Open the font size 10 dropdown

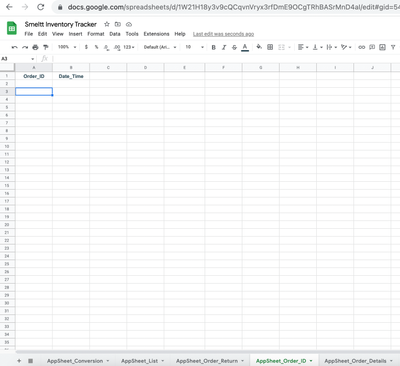[195, 47]
